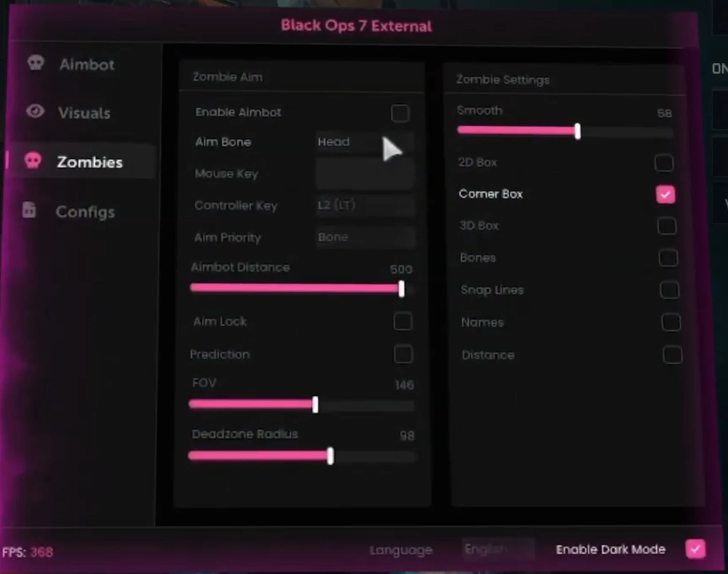Disable the Enable Dark Mode checkbox
Image resolution: width=728 pixels, height=574 pixels.
[695, 549]
